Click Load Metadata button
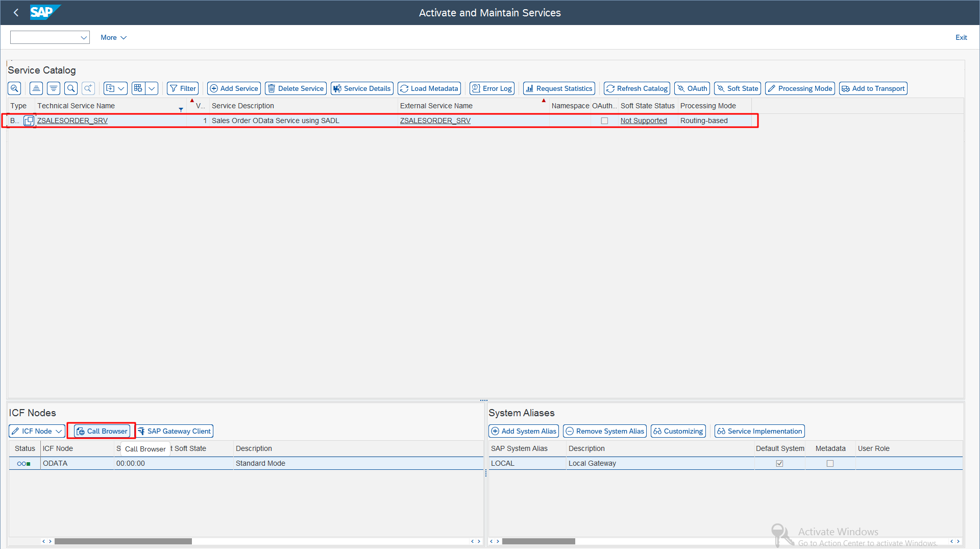Image resolution: width=980 pixels, height=549 pixels. pyautogui.click(x=429, y=88)
